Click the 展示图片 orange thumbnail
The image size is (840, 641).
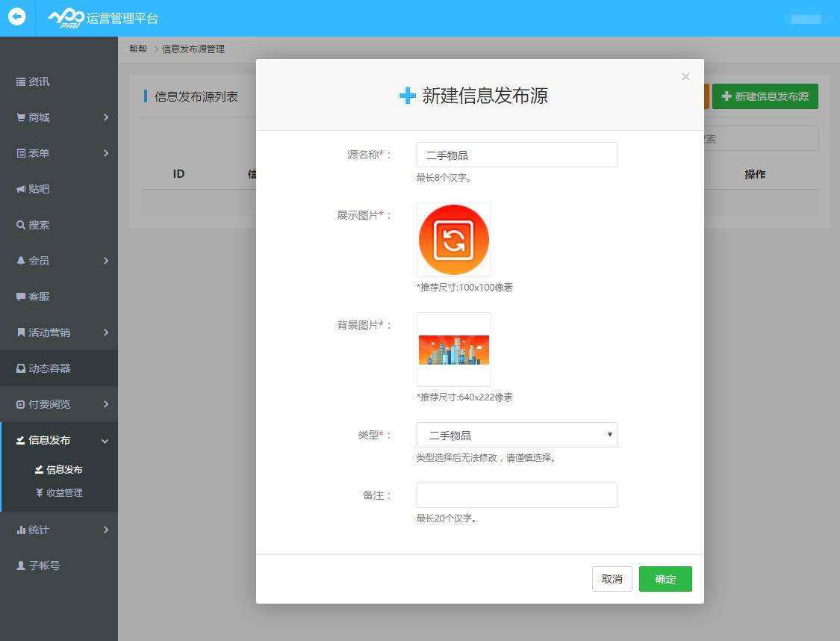point(453,239)
